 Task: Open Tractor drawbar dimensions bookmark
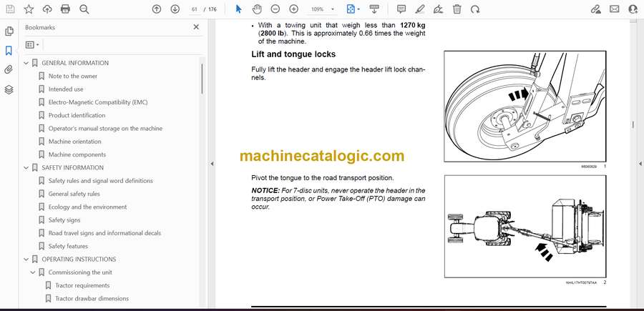[x=92, y=299]
